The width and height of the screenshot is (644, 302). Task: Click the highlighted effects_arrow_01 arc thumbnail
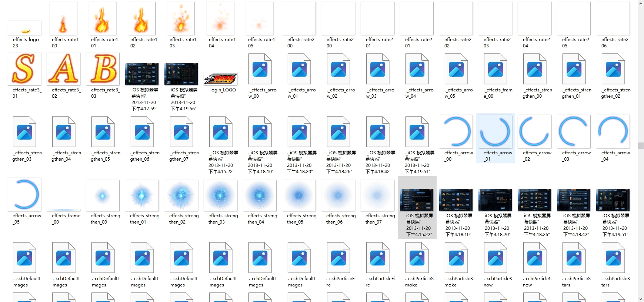(495, 131)
